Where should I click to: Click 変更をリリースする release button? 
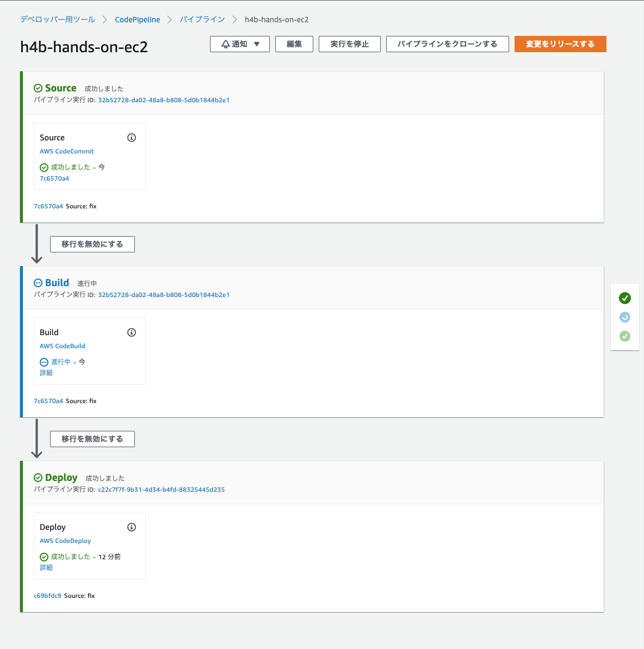pos(560,44)
